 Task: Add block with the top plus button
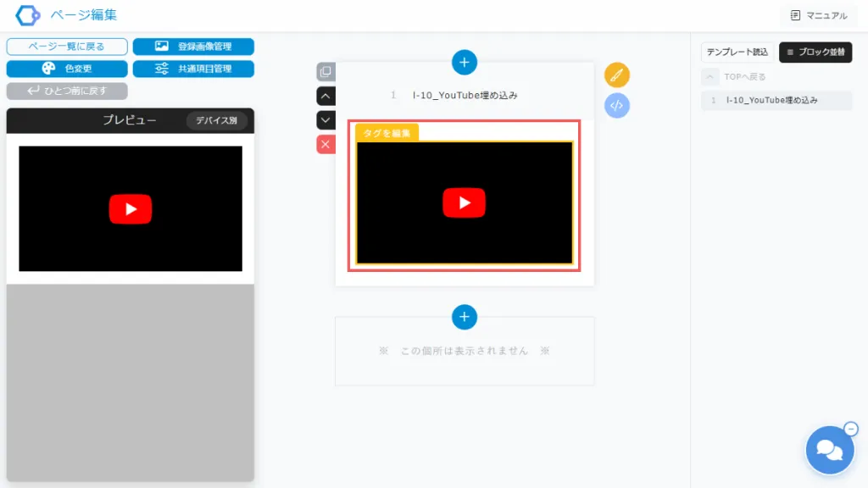pyautogui.click(x=465, y=62)
